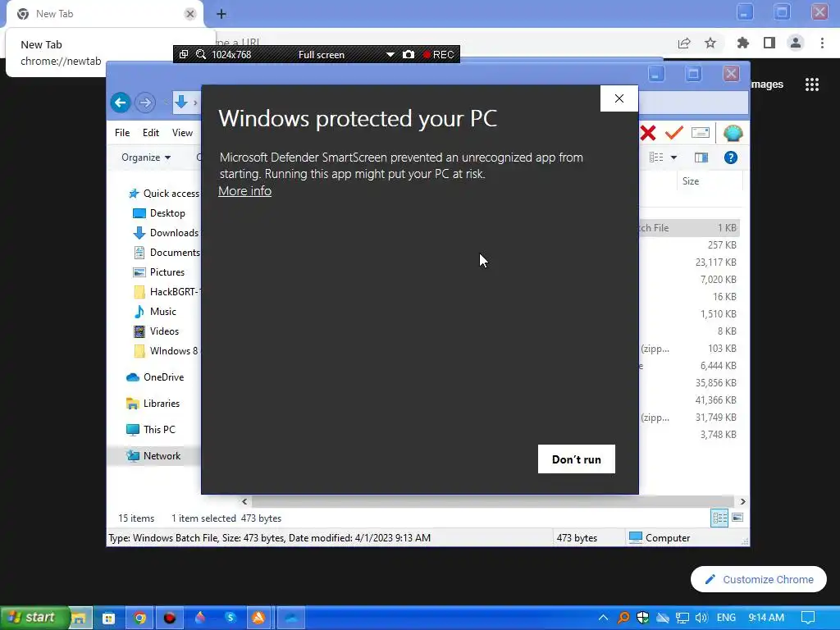The width and height of the screenshot is (840, 630).
Task: Click the Explorer forward arrow button
Action: click(x=145, y=103)
